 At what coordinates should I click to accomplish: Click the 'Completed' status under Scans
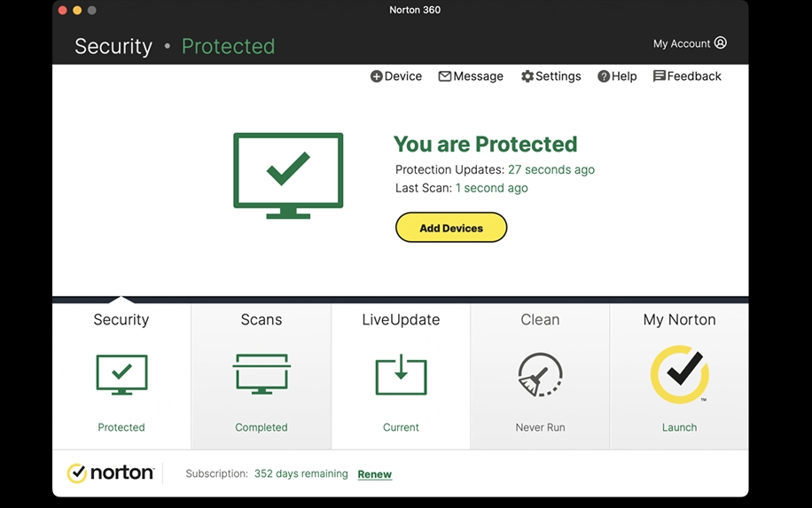tap(261, 427)
